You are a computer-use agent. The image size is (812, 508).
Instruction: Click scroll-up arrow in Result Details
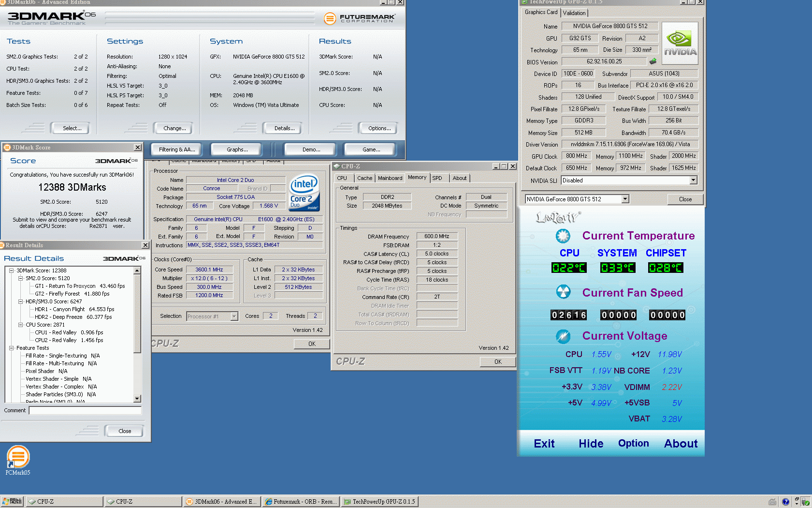(x=137, y=270)
